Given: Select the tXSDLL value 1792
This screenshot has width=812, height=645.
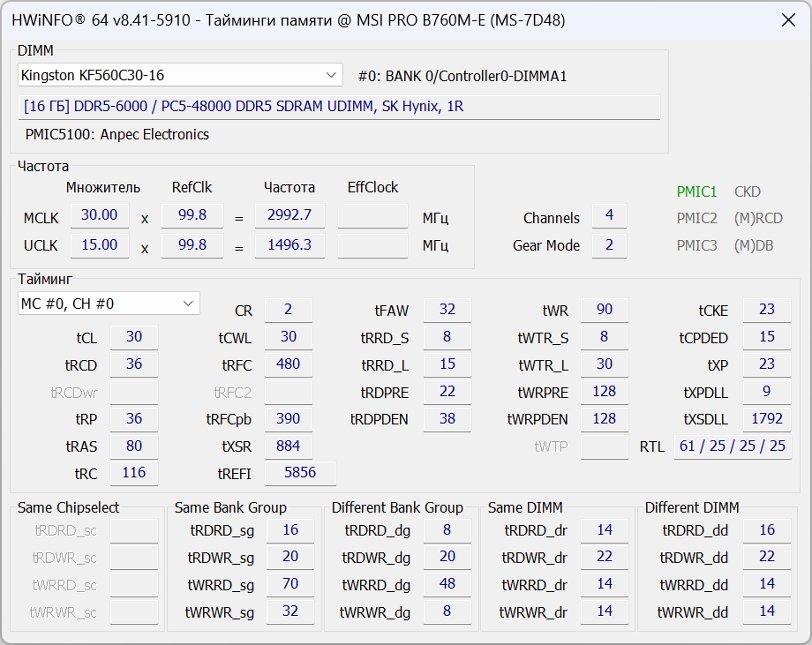Looking at the screenshot, I should (x=766, y=419).
